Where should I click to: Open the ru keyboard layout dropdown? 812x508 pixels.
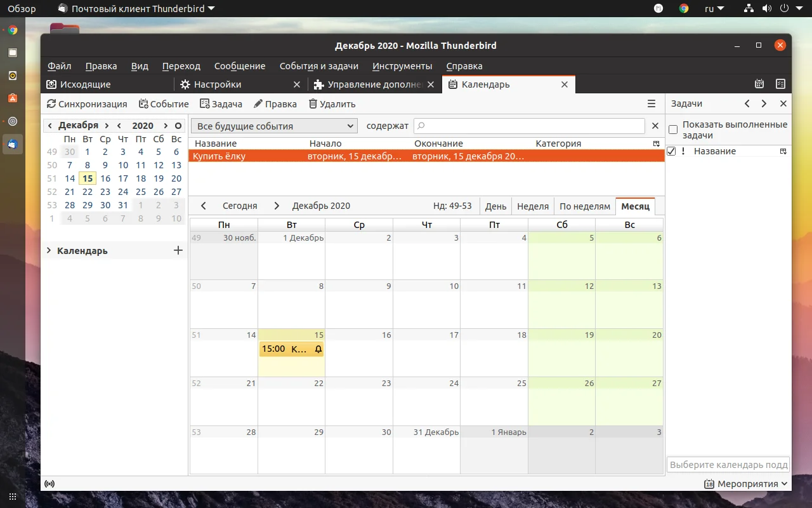coord(714,9)
